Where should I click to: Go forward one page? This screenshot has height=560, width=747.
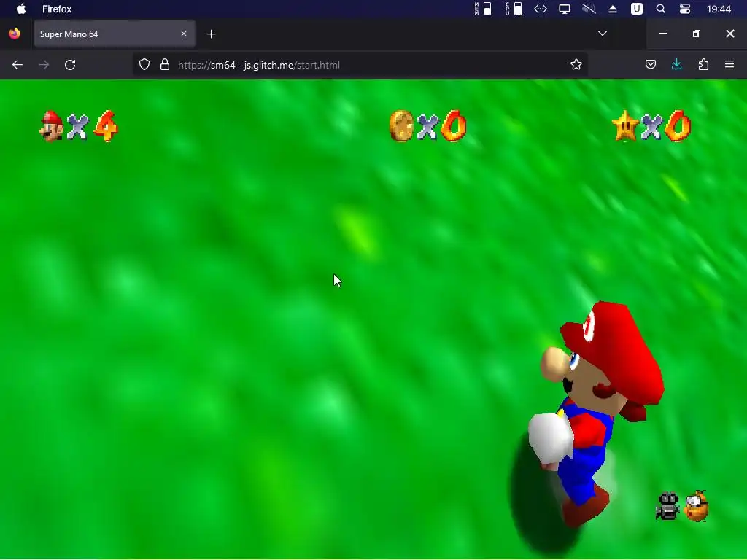coord(44,65)
